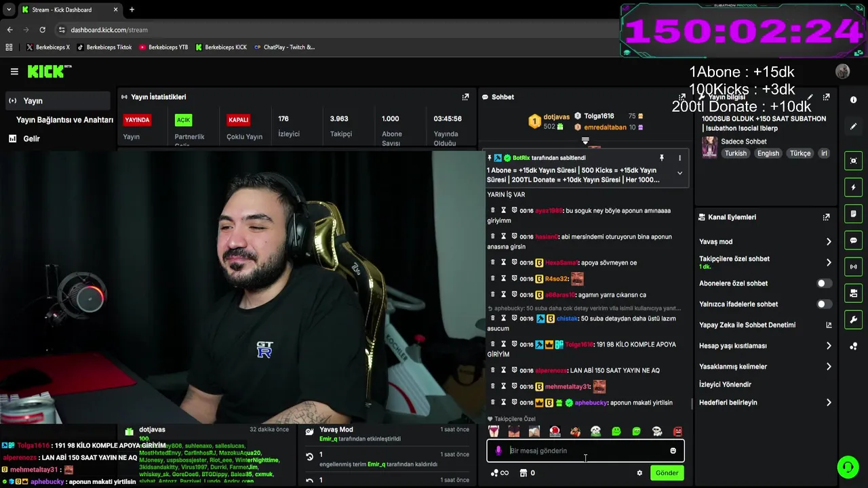Image resolution: width=868 pixels, height=488 pixels.
Task: Toggle Abonelere özel sohbet switch
Action: pos(824,283)
